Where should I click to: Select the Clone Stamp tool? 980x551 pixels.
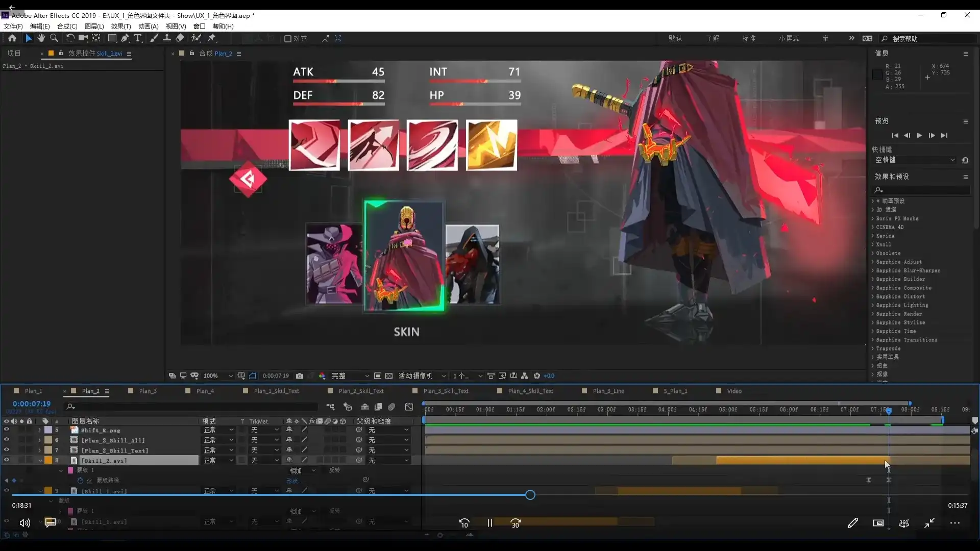[x=167, y=38]
